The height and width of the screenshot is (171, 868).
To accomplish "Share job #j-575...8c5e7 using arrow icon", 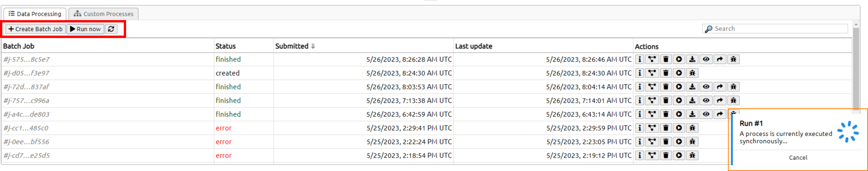I will [719, 59].
